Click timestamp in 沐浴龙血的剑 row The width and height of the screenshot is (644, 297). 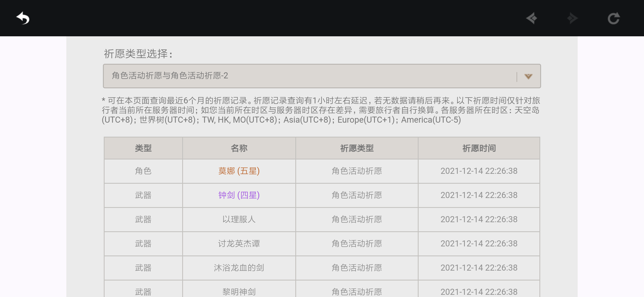[x=479, y=268]
